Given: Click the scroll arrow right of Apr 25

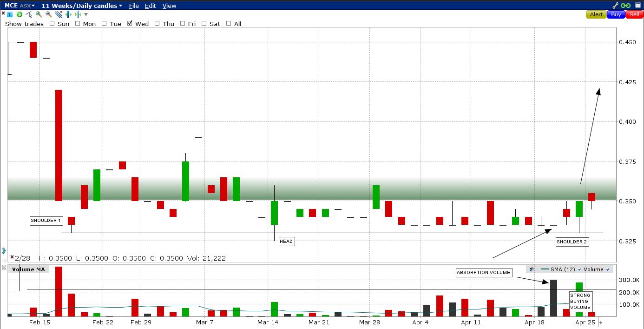Looking at the screenshot, I should coord(600,322).
